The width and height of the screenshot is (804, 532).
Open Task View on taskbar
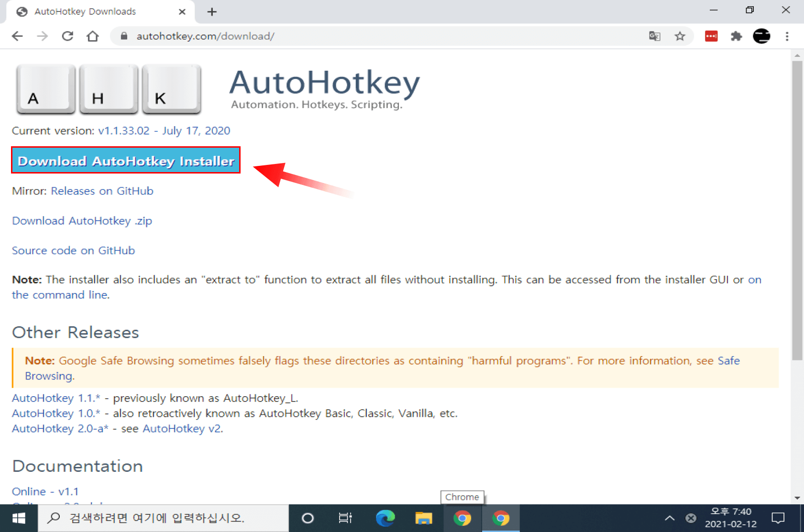tap(345, 518)
